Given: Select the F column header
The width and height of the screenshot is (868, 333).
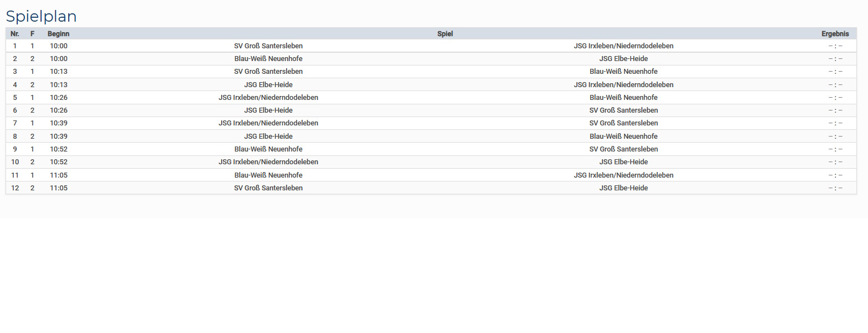Looking at the screenshot, I should [x=32, y=34].
